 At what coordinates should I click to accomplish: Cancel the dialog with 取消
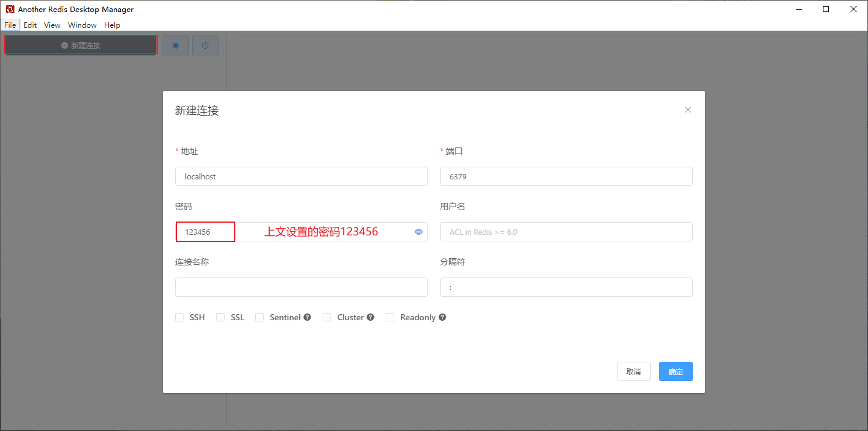634,371
